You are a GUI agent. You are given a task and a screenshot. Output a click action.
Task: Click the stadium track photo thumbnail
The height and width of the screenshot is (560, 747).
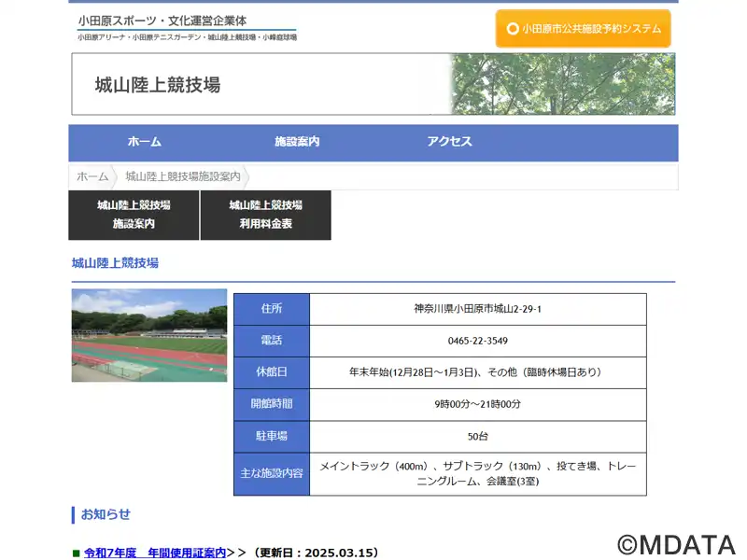click(x=149, y=334)
